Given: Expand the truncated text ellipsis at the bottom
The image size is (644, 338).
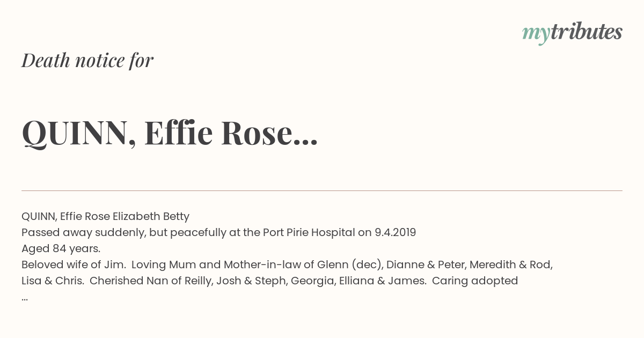Looking at the screenshot, I should click(x=25, y=299).
